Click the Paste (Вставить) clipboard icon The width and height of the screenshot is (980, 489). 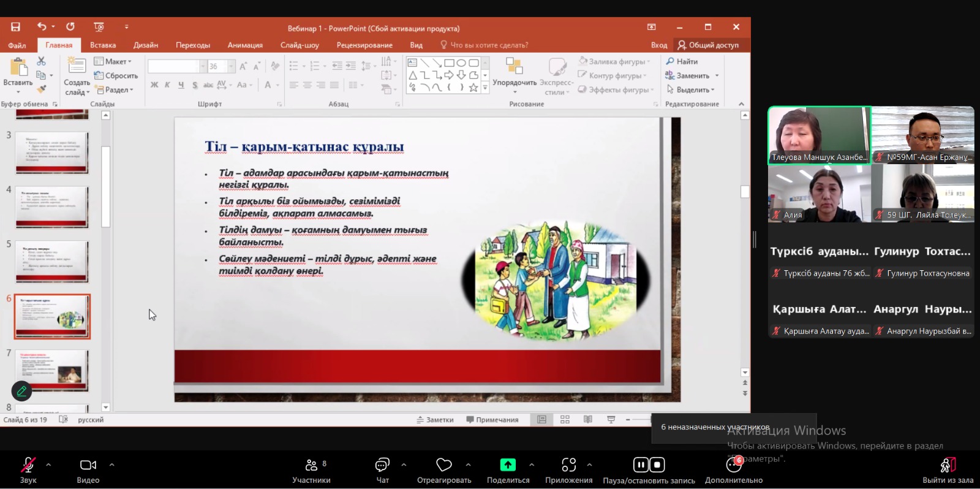[18, 68]
